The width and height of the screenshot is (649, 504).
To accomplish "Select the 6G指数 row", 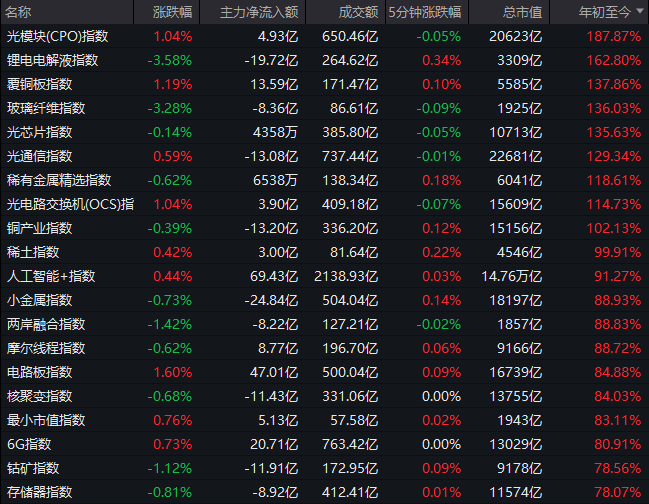I will pyautogui.click(x=29, y=444).
